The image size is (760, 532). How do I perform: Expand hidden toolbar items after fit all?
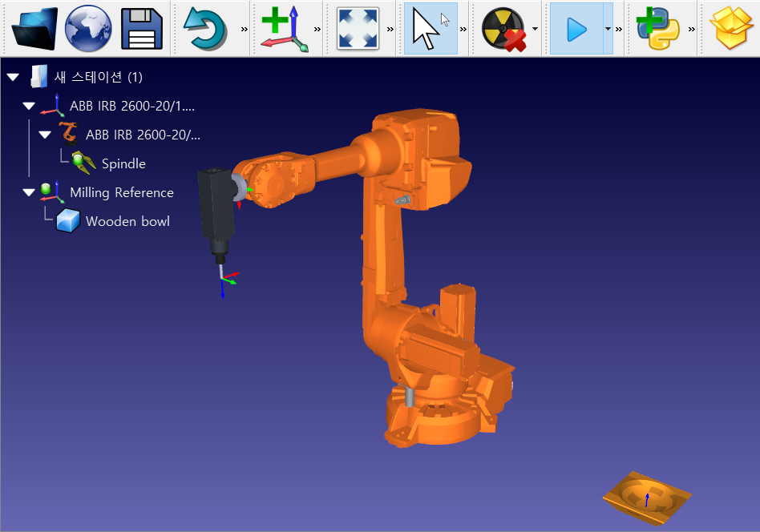click(390, 29)
